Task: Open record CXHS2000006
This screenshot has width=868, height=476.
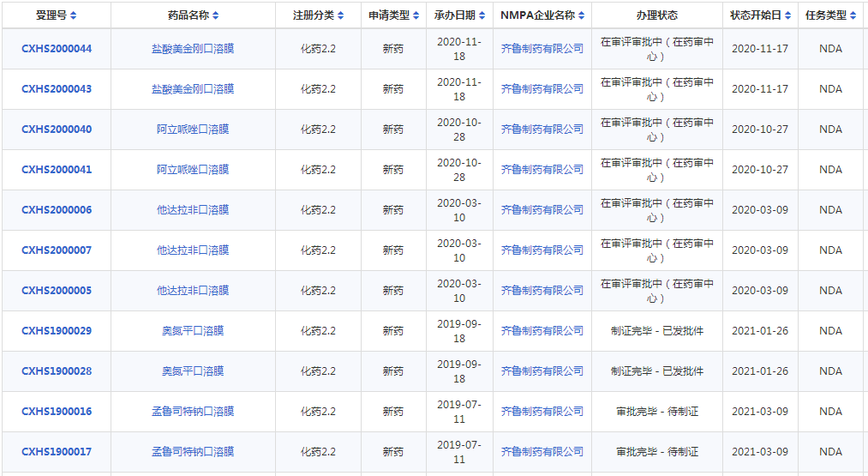Action: [57, 210]
